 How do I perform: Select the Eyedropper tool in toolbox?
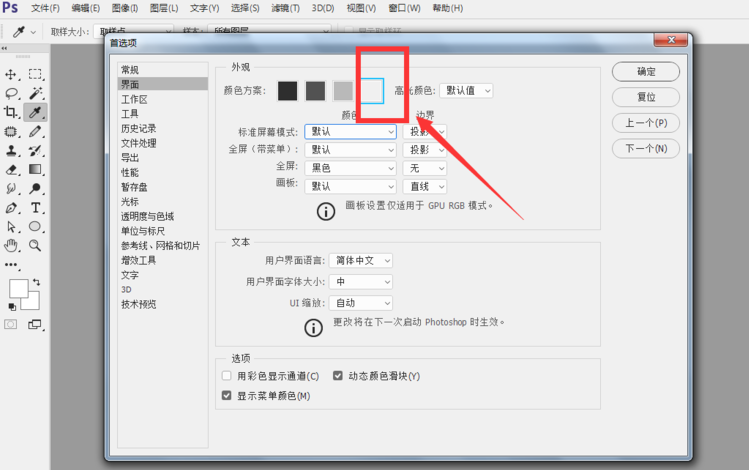35,112
